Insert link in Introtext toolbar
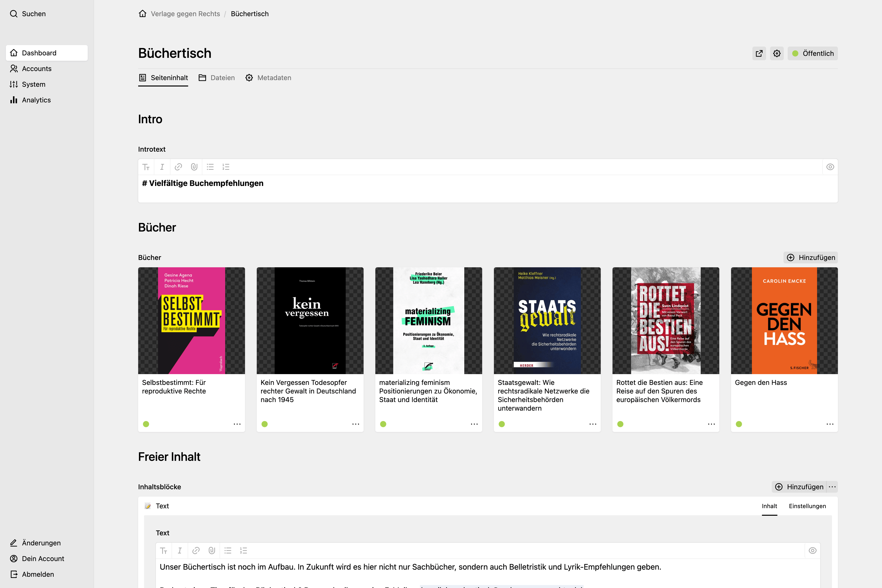The height and width of the screenshot is (588, 882). pos(178,167)
